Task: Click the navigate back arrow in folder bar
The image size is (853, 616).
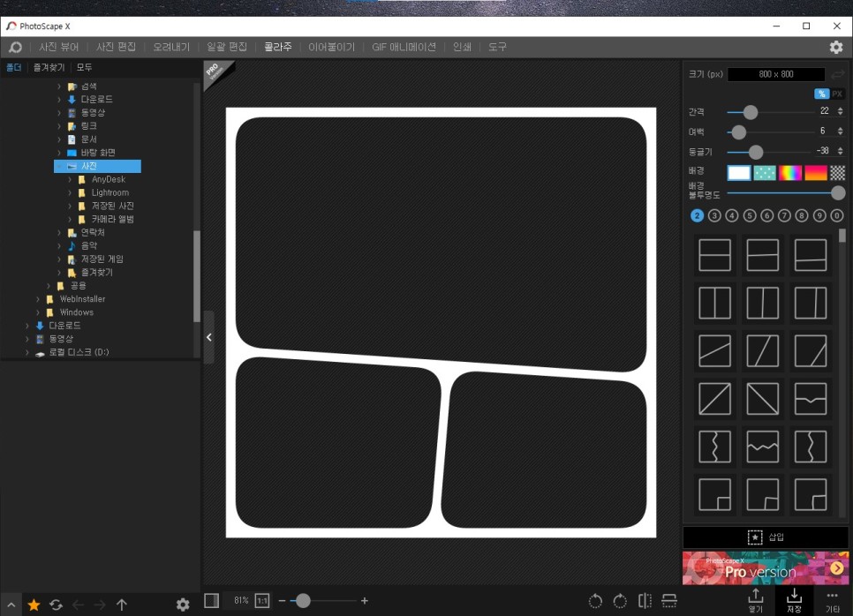Action: pyautogui.click(x=79, y=605)
